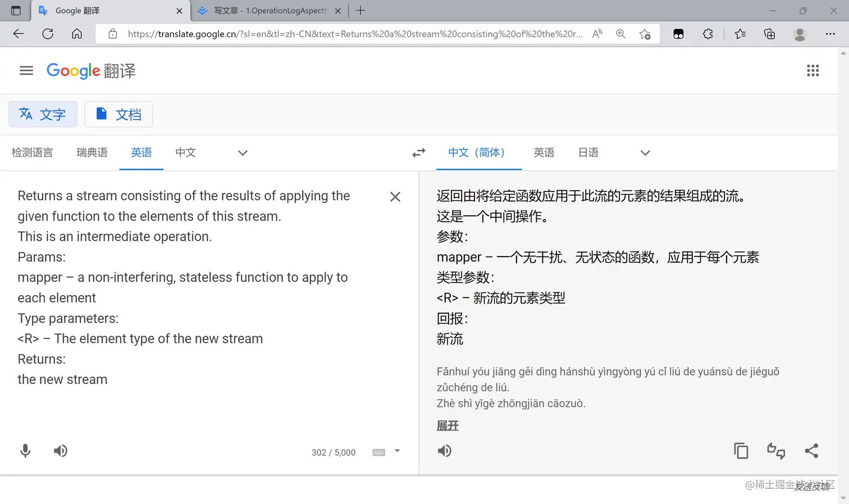Open the tab actions menu
The height and width of the screenshot is (504, 849).
16,11
